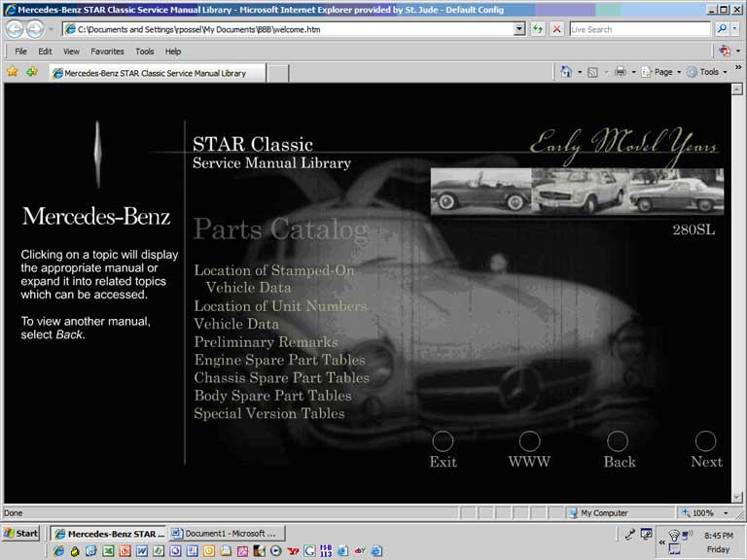747x560 pixels.
Task: Open Body Spare Part Tables
Action: pyautogui.click(x=272, y=396)
